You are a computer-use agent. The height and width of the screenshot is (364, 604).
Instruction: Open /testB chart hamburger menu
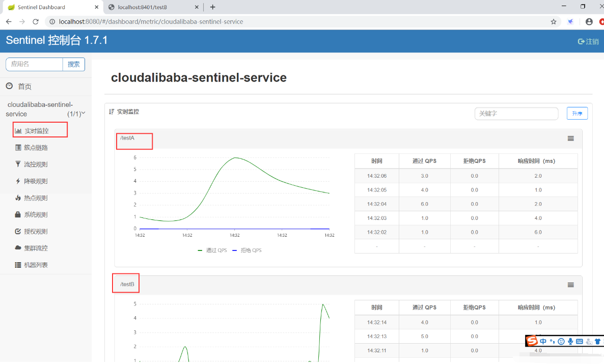pyautogui.click(x=570, y=285)
